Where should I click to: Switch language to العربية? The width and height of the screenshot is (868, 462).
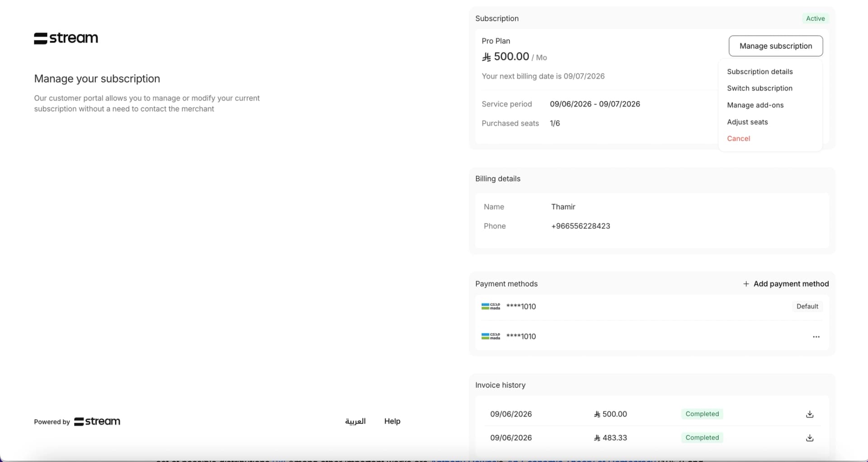tap(355, 421)
